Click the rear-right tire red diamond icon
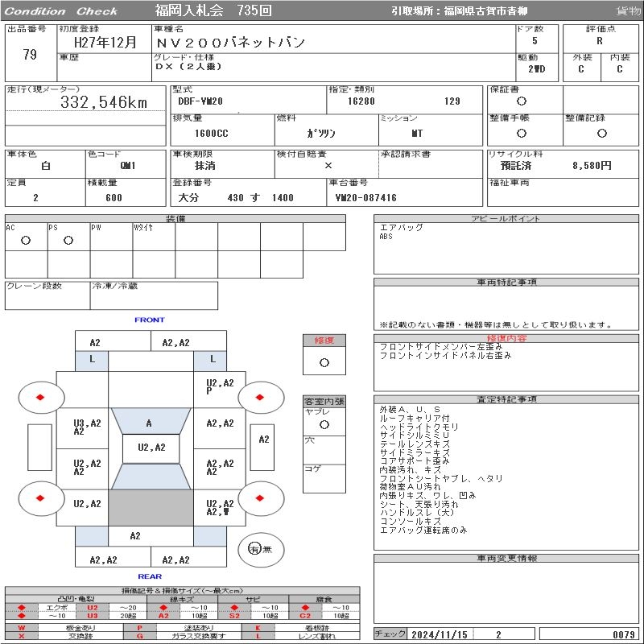Screen dimensions: 644x644 (x=259, y=498)
